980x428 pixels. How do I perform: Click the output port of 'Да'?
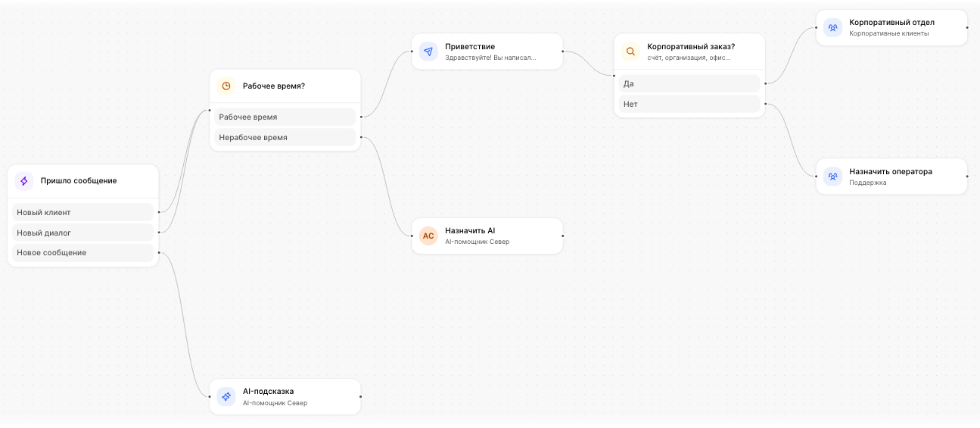coord(766,83)
